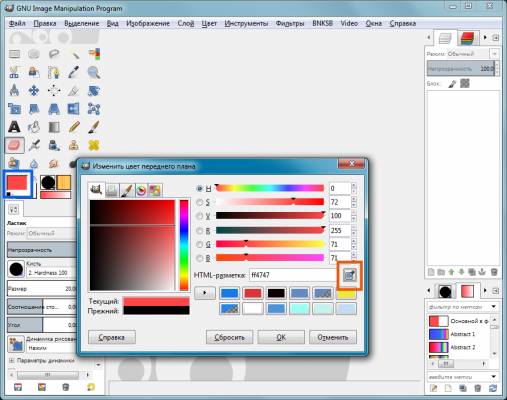This screenshot has height=400, width=507.
Task: Click the OK button
Action: [281, 337]
